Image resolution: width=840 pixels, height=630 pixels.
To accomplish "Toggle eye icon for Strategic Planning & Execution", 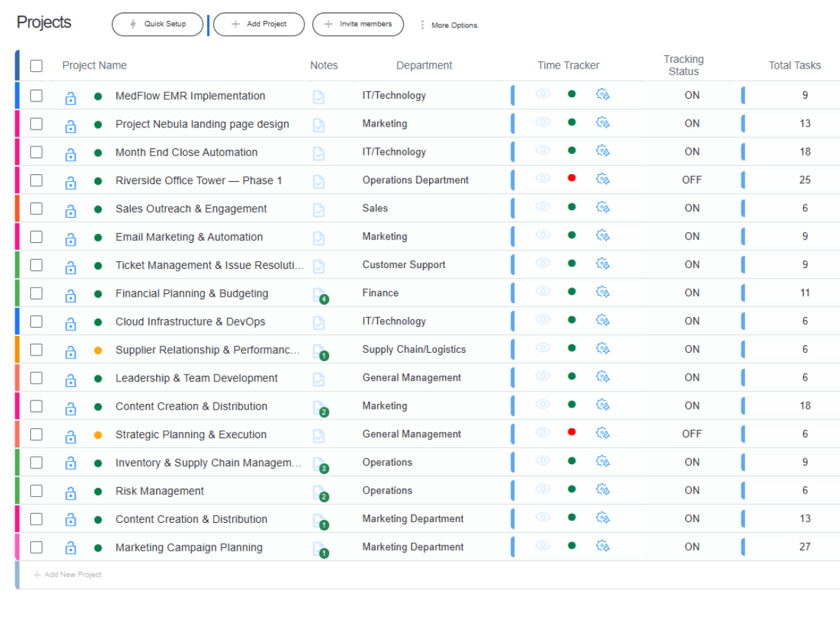I will coord(542,432).
